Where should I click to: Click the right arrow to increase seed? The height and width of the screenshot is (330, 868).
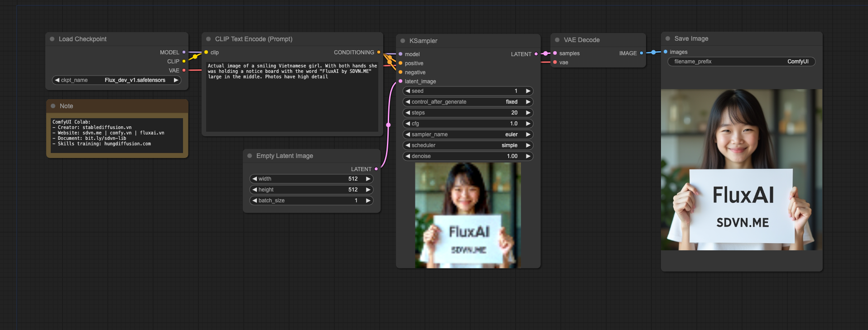click(528, 91)
